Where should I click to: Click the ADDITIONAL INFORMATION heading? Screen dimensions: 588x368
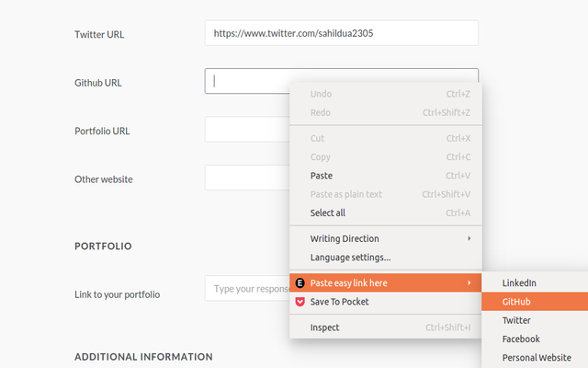coord(143,357)
